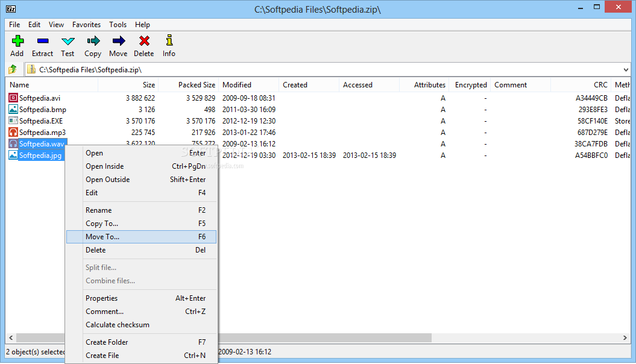Viewport: 636px width, 364px height.
Task: Open the File menu
Action: point(14,24)
